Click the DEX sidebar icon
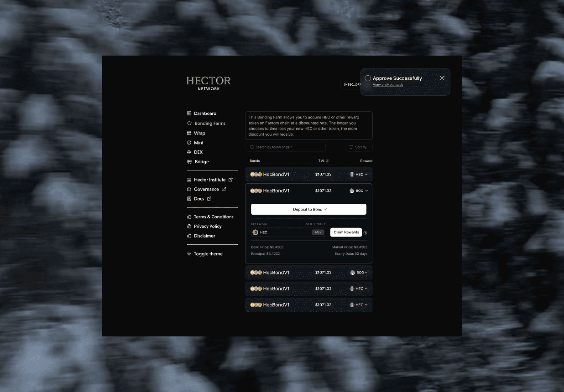Viewport: 564px width, 392px height. (189, 152)
